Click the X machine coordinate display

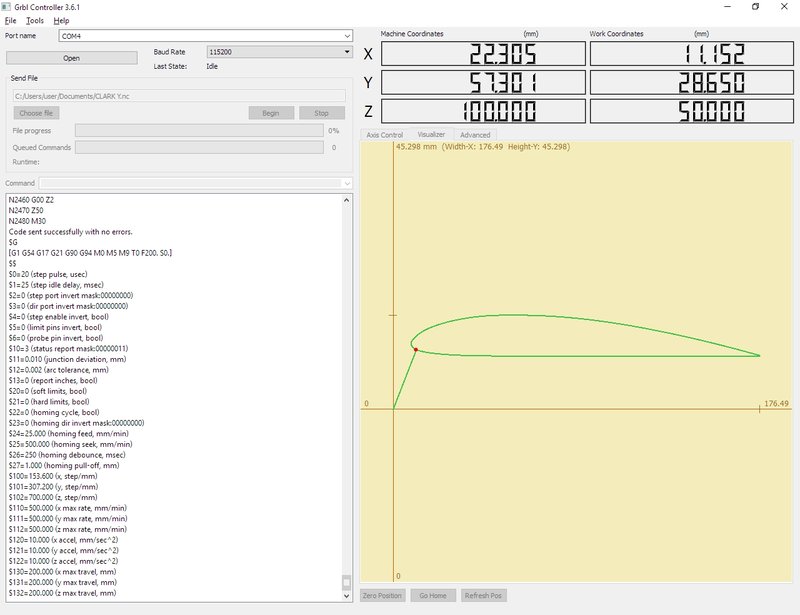(483, 54)
